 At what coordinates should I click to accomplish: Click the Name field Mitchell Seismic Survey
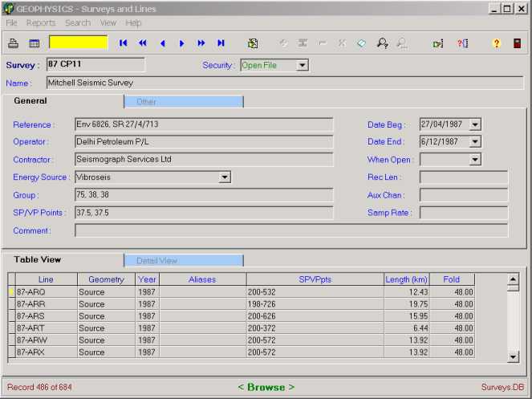click(285, 83)
